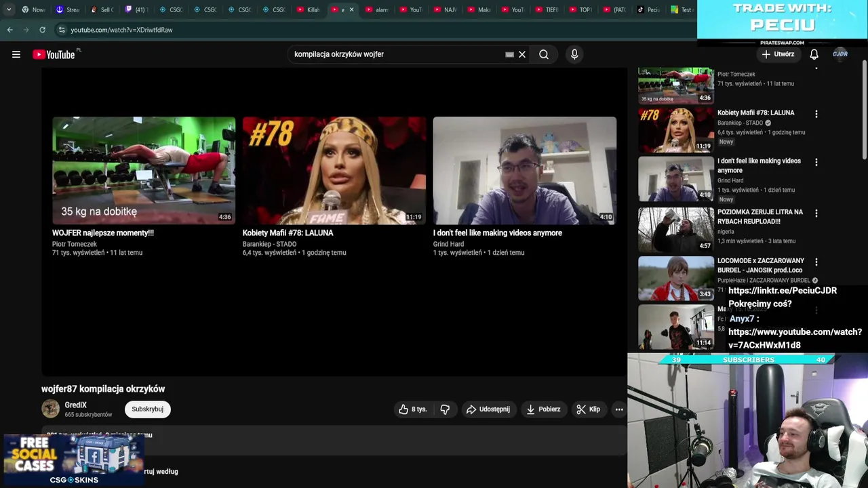This screenshot has height=488, width=868.
Task: Open sidebar thumbnail for POZIOMKA ZERUJE LITRA
Action: click(676, 229)
